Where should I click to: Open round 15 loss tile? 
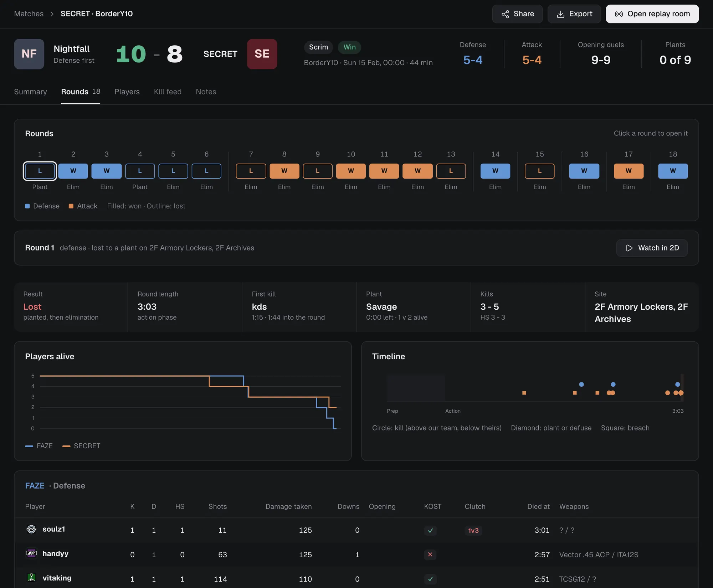[540, 171]
